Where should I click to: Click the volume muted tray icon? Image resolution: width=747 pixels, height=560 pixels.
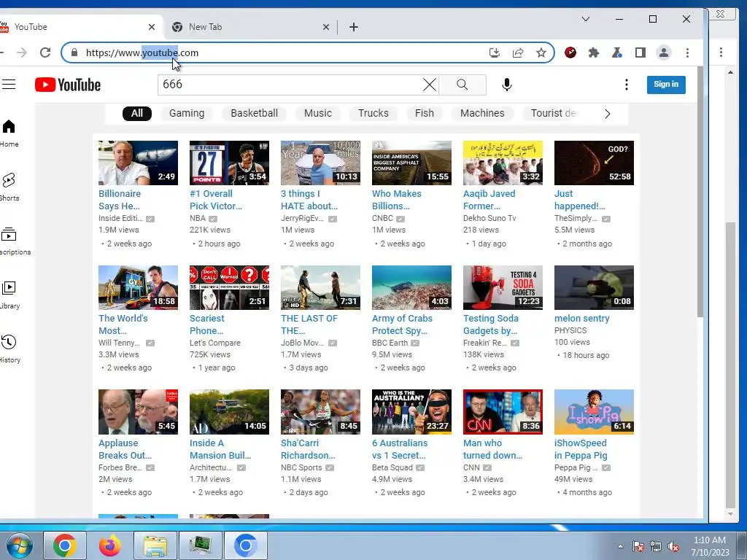(673, 547)
